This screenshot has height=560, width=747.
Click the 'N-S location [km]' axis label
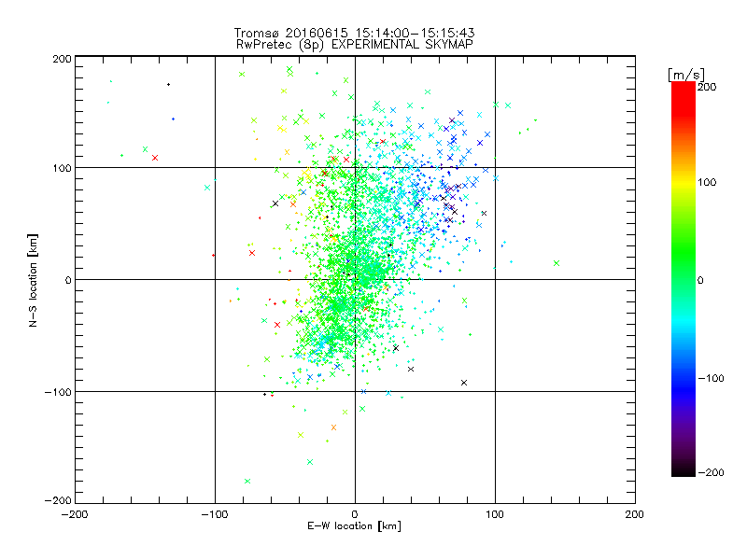[x=33, y=280]
